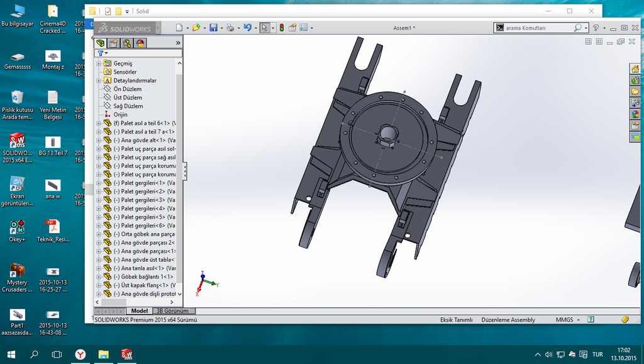Image resolution: width=644 pixels, height=364 pixels.
Task: Click the Save icon in toolbar
Action: coord(213,28)
